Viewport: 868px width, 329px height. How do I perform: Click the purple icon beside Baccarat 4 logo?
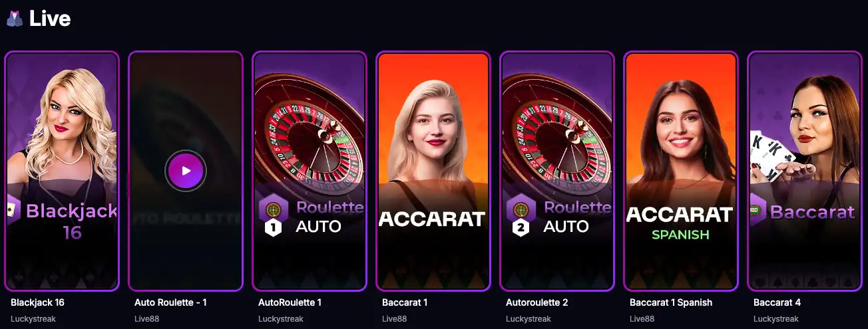(758, 211)
